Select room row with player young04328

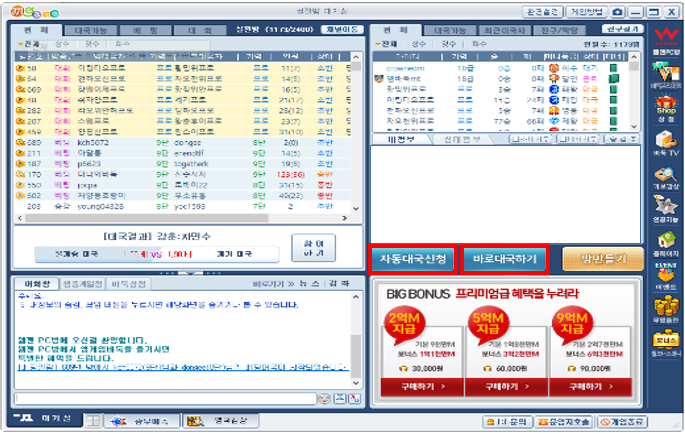pos(183,206)
